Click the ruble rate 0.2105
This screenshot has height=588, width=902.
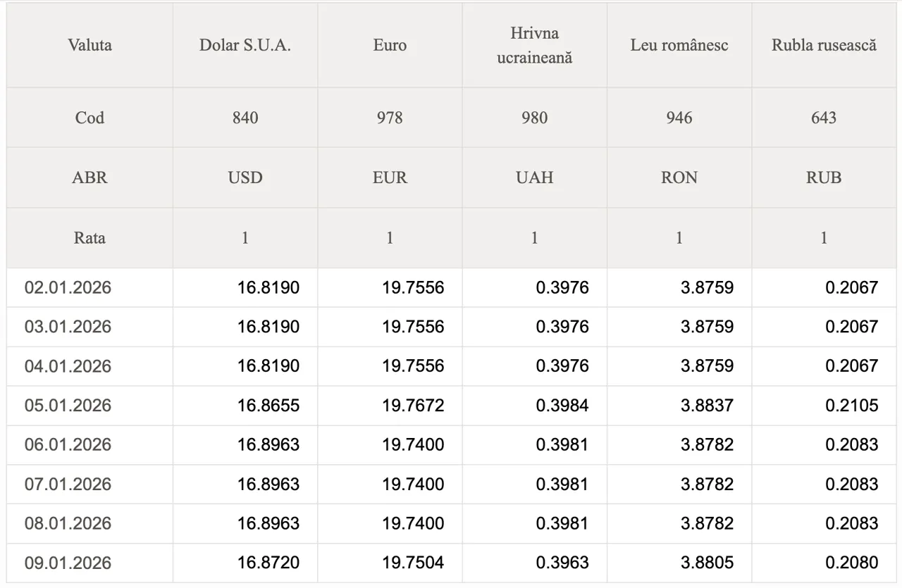[852, 406]
